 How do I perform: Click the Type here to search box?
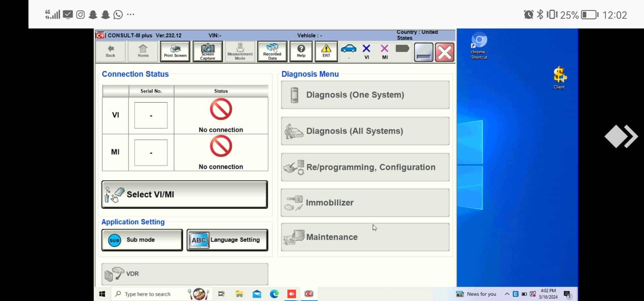[161, 294]
